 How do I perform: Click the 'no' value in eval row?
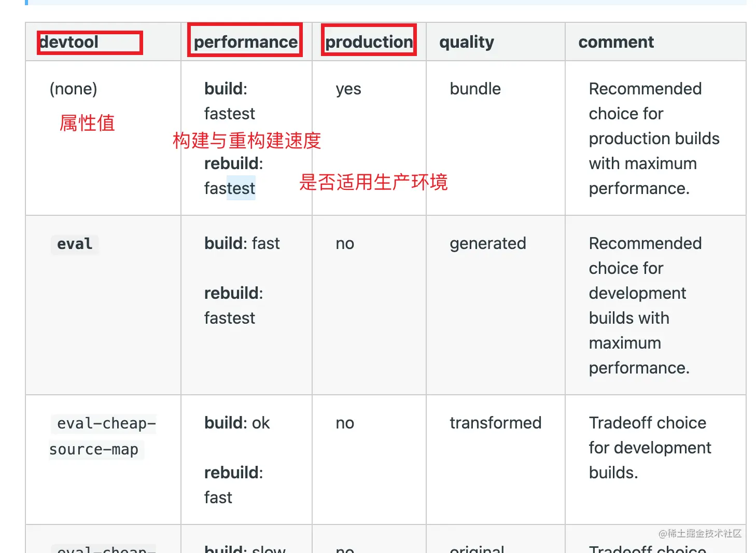tap(345, 243)
